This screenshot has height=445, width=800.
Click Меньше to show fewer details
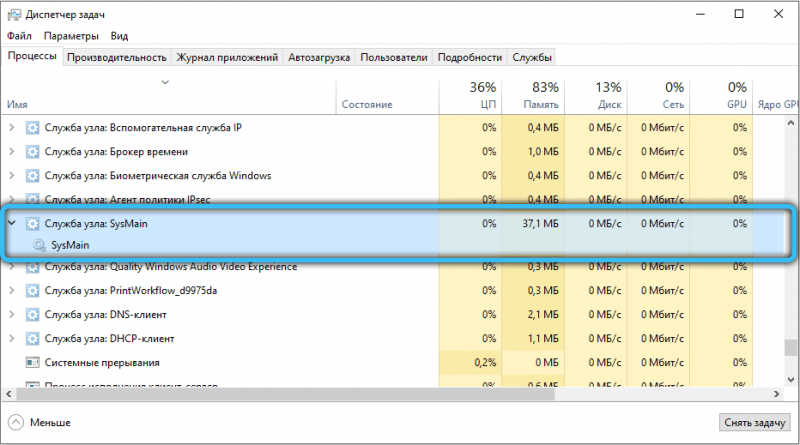click(x=50, y=423)
